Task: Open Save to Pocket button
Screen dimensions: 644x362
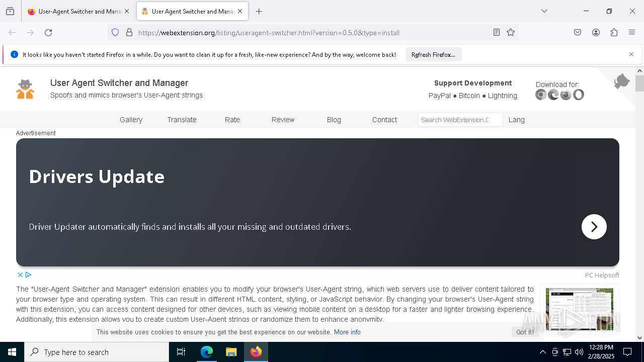Action: (578, 33)
